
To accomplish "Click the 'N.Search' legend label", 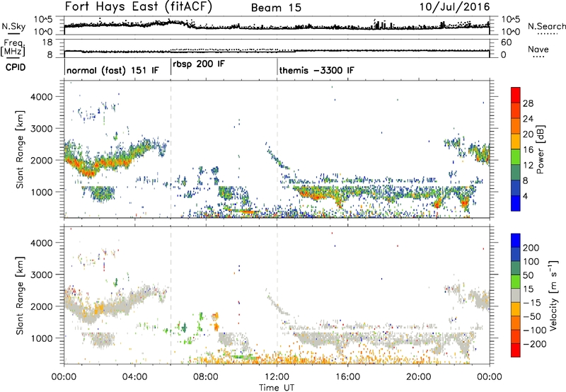I will (546, 26).
